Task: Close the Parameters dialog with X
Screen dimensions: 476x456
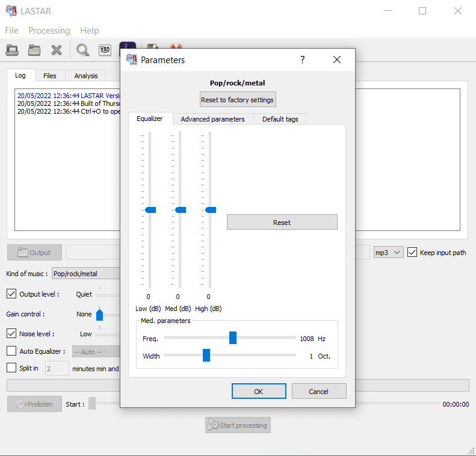Action: pyautogui.click(x=336, y=60)
